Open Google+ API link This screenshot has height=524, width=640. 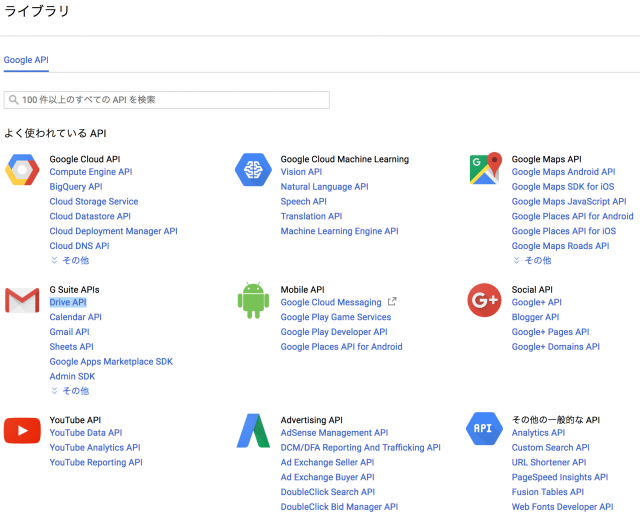[537, 302]
